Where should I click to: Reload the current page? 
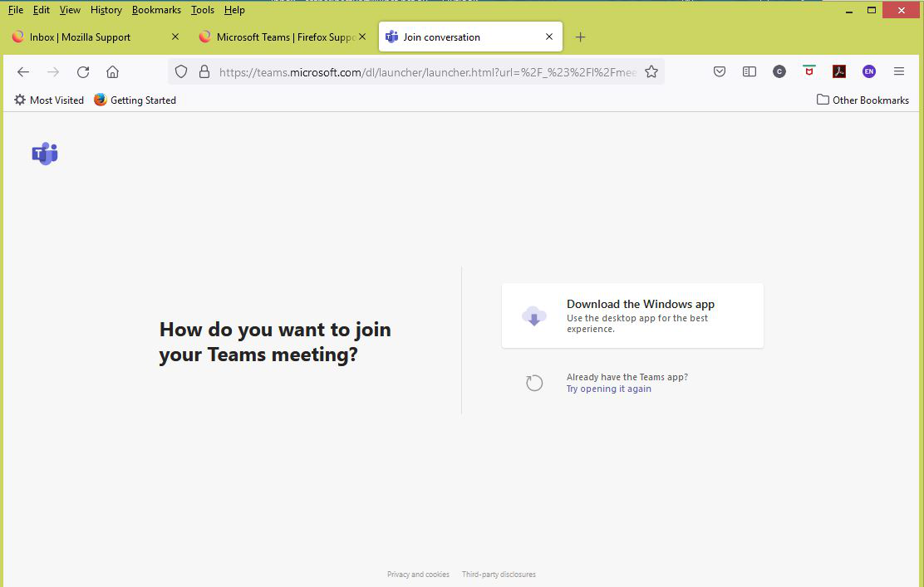[x=83, y=72]
